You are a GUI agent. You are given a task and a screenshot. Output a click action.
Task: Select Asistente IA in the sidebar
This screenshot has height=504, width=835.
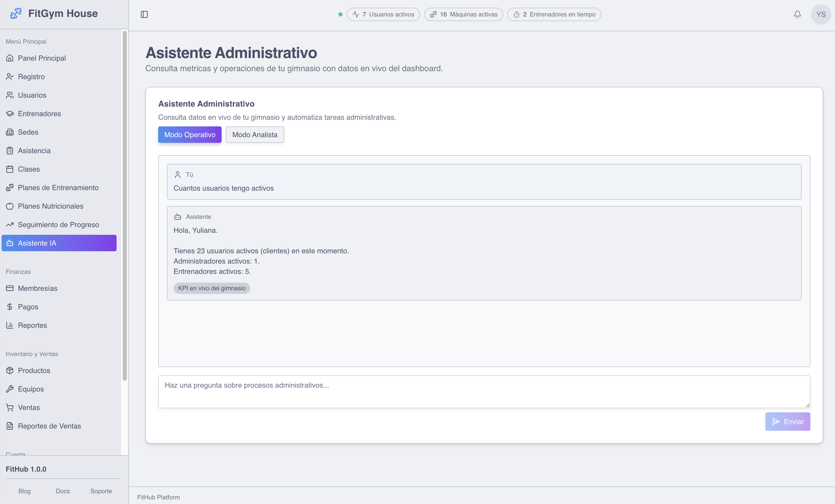37,243
